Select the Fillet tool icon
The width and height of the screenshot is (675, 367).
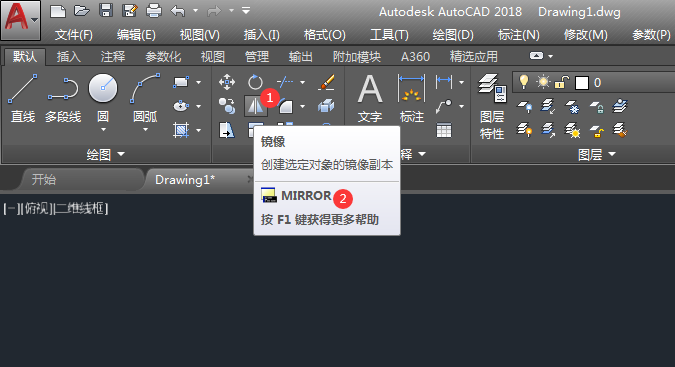(285, 106)
